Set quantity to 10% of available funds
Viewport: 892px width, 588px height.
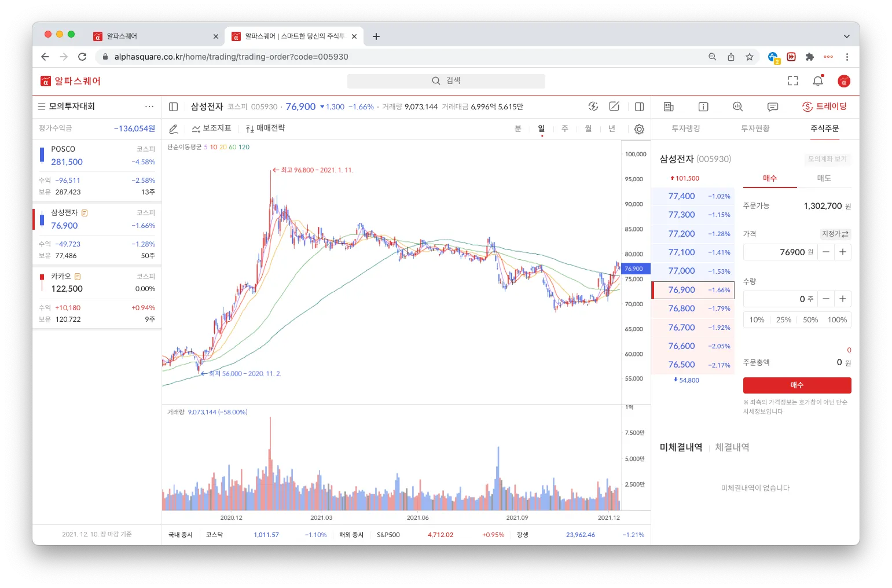point(757,320)
